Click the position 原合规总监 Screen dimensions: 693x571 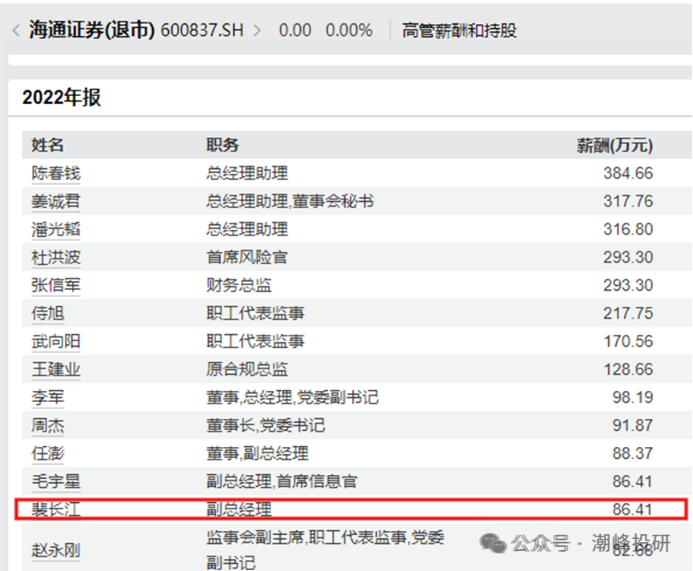247,369
